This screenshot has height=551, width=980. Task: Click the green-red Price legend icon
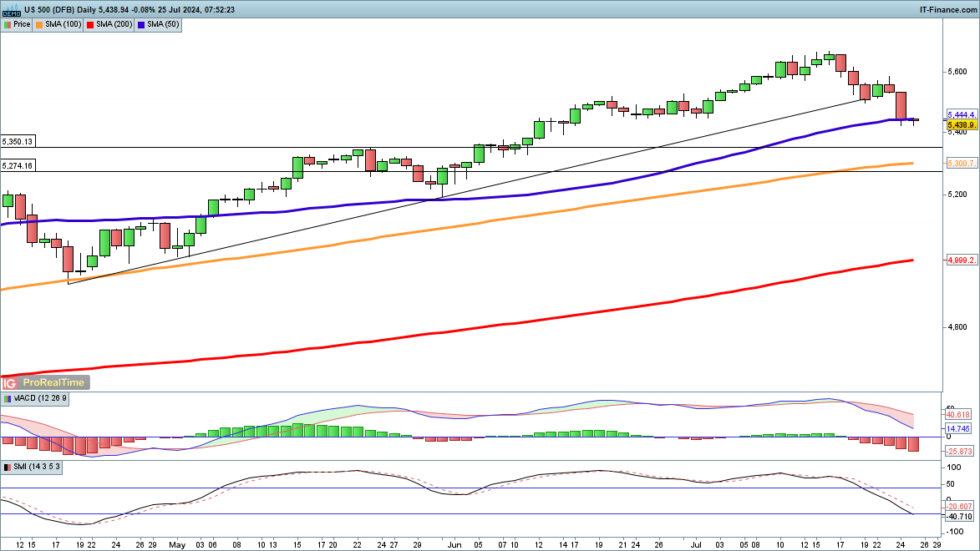pos(8,24)
